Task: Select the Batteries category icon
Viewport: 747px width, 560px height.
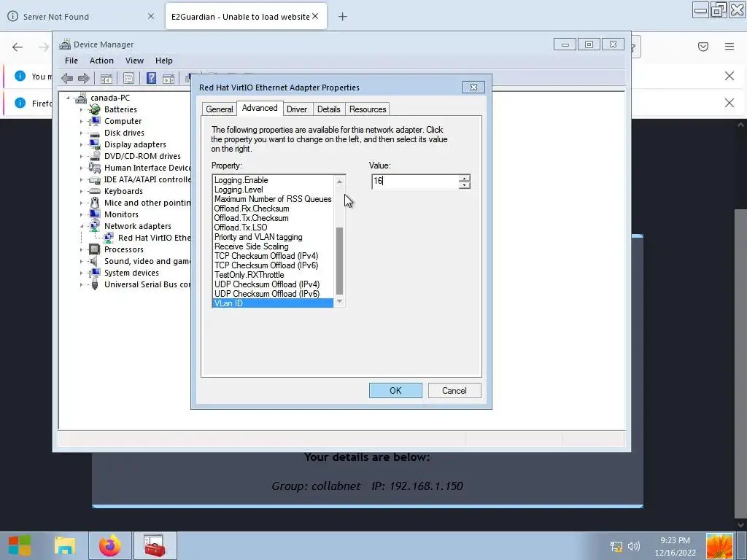Action: [95, 109]
